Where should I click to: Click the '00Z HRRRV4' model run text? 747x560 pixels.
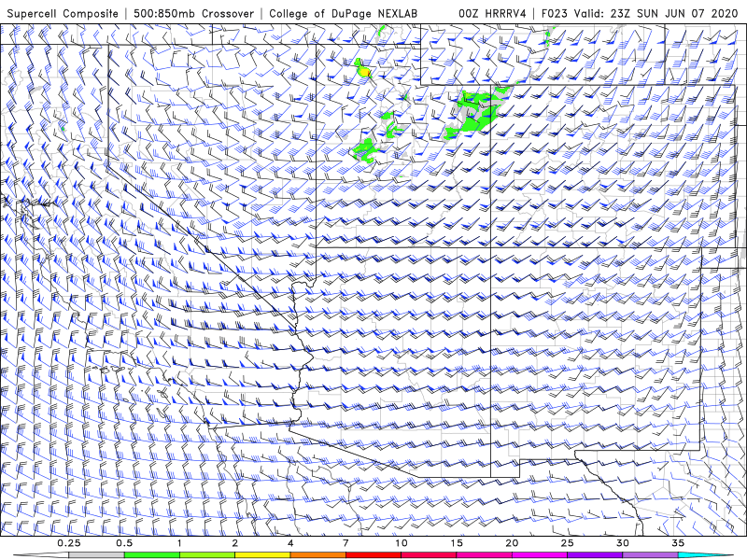click(x=492, y=14)
